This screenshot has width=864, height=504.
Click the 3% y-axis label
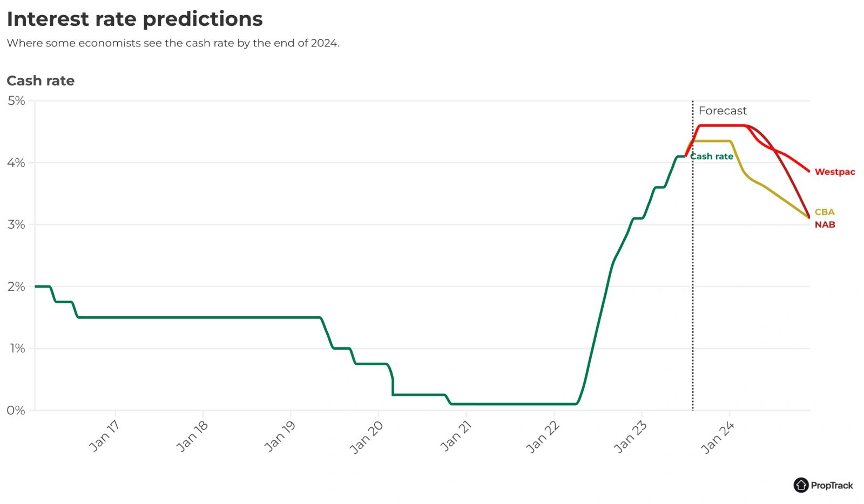coord(16,224)
